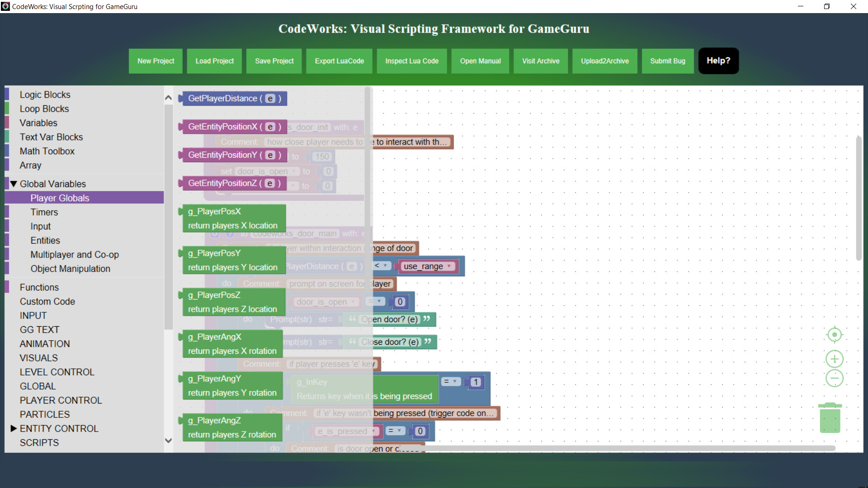Click the sidebar scroll-down arrow
The height and width of the screenshot is (488, 868).
coord(168,441)
